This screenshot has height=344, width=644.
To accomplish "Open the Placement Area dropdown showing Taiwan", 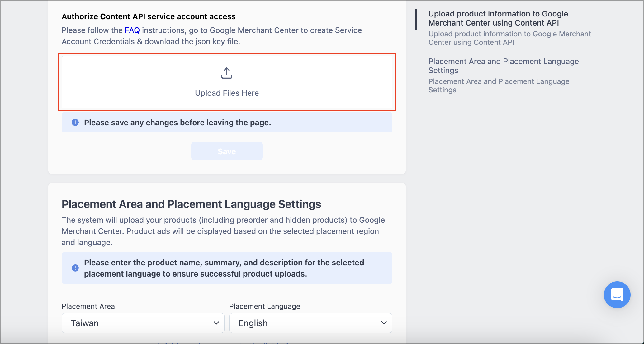I will (143, 323).
